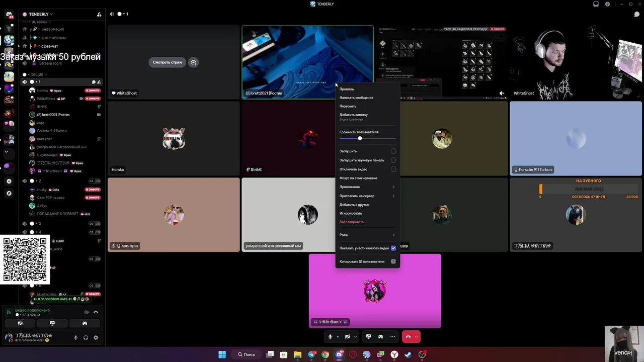Click Porsche 911 Turbo s participant tile
The width and height of the screenshot is (644, 362).
pyautogui.click(x=576, y=138)
